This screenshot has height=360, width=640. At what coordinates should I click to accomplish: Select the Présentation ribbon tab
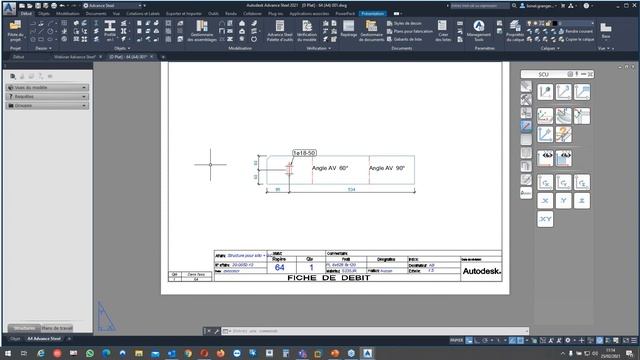point(373,13)
